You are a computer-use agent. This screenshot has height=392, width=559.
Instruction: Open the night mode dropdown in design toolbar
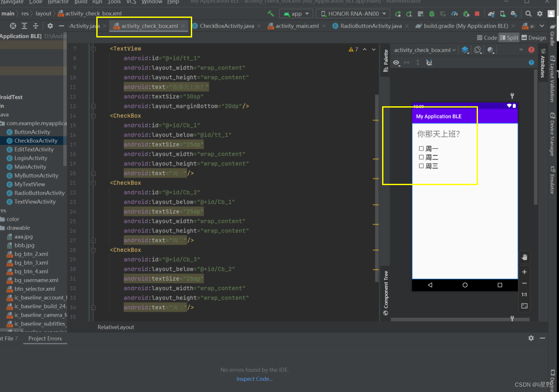(x=491, y=50)
